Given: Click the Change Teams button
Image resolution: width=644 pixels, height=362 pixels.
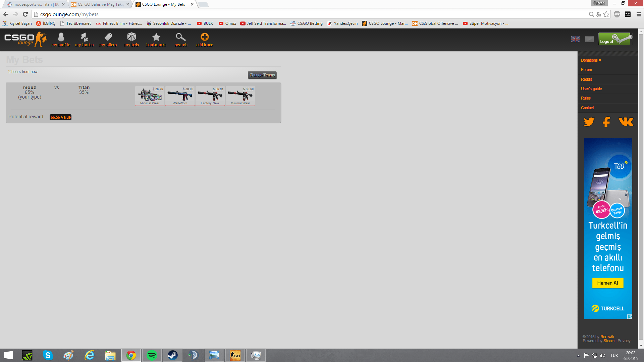Looking at the screenshot, I should 262,75.
